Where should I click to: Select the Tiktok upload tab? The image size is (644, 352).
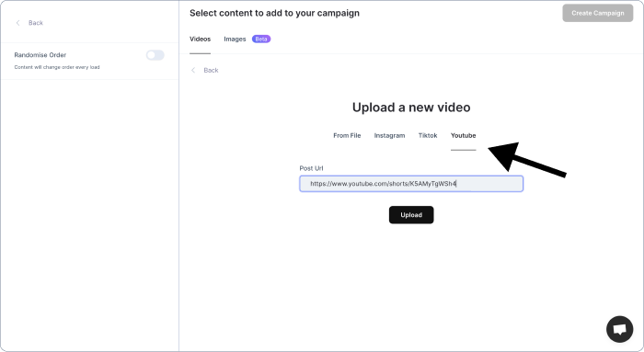[428, 135]
